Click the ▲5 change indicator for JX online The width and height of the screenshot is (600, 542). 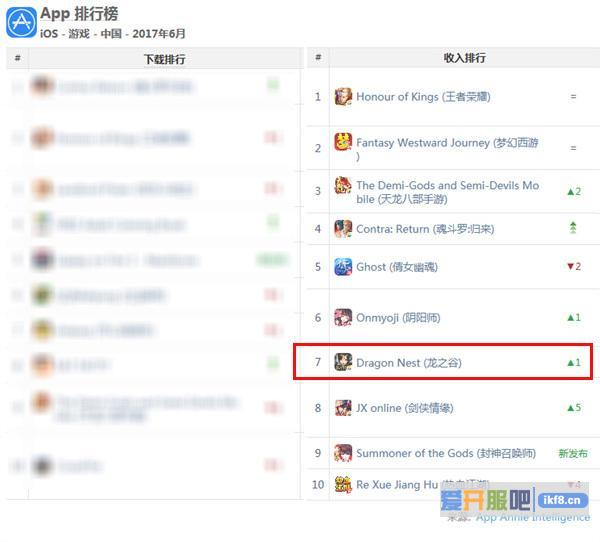point(574,408)
